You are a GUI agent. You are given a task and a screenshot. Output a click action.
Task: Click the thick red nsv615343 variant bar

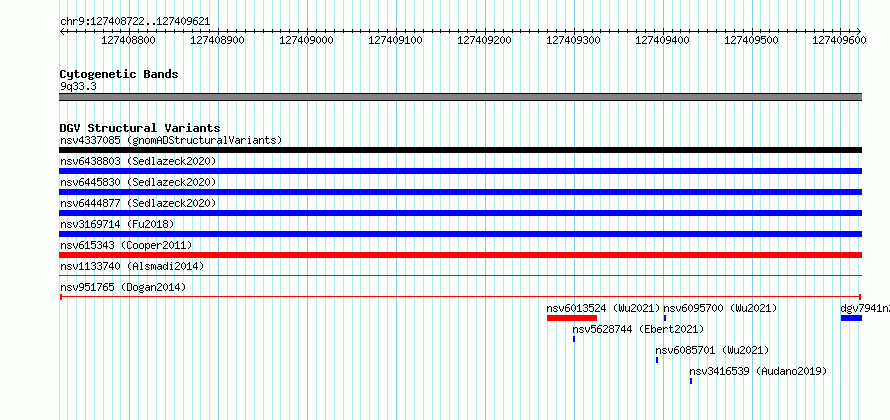(461, 255)
